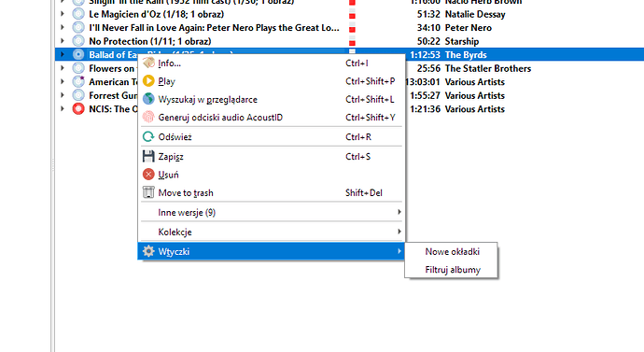Screen dimensions: 644x352
Task: Expand the NCIS album row
Action: point(62,109)
